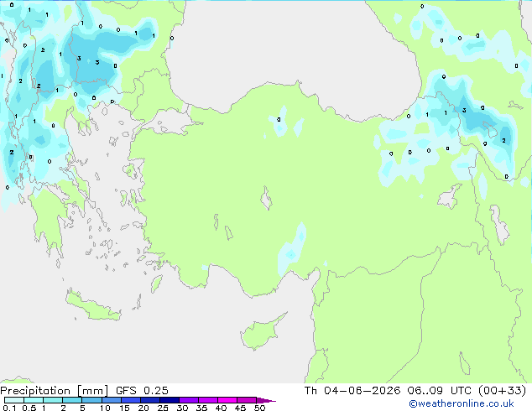The height and width of the screenshot is (411, 532).
Task: Click the '0.5' legend scale label
Action: pyautogui.click(x=29, y=408)
